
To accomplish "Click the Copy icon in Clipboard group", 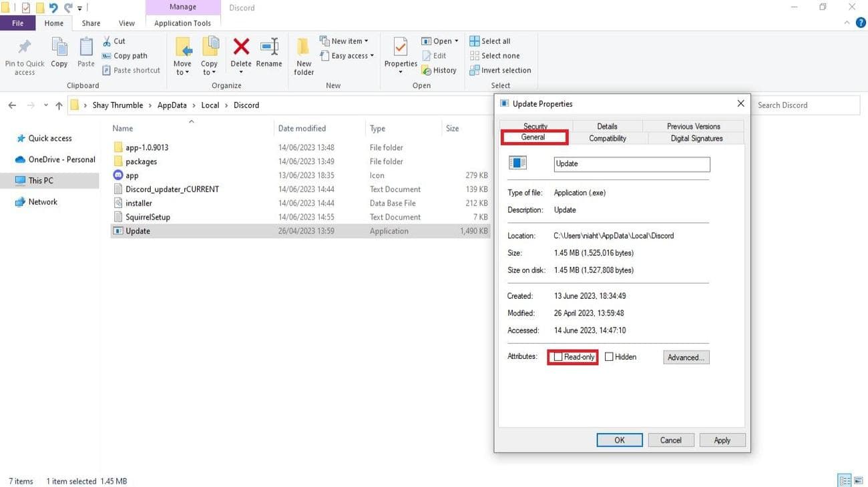I will click(x=59, y=47).
